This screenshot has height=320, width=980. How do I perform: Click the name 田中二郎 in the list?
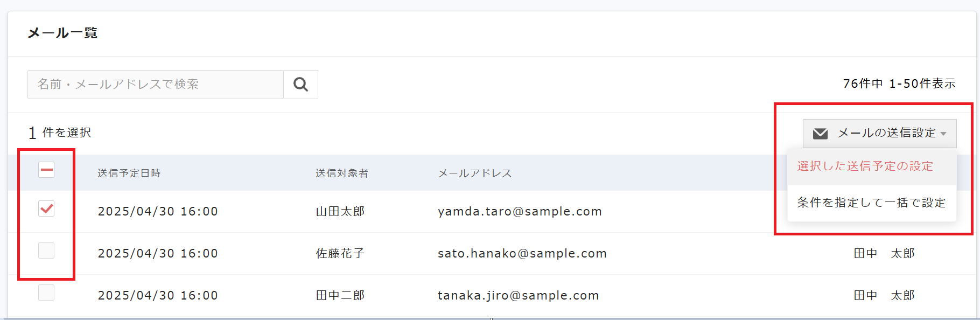340,296
